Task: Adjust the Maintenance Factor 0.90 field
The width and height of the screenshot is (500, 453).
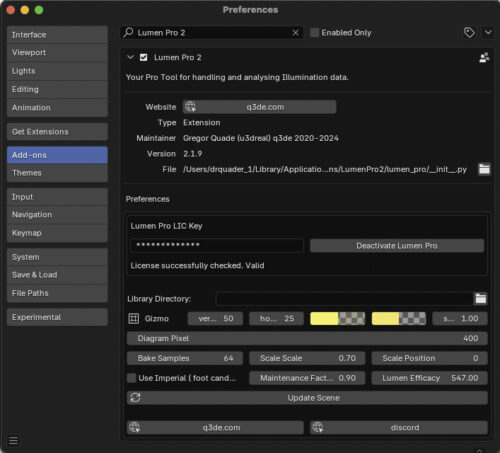Action: 307,378
